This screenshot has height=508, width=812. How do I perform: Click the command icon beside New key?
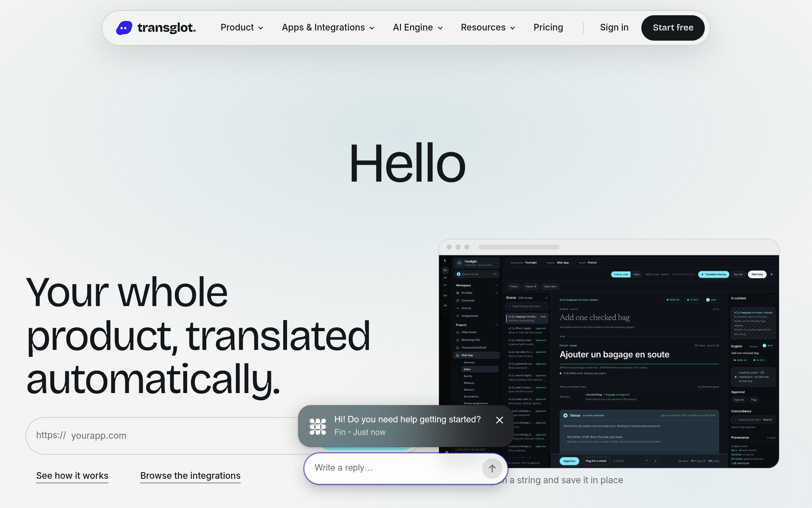pos(771,275)
